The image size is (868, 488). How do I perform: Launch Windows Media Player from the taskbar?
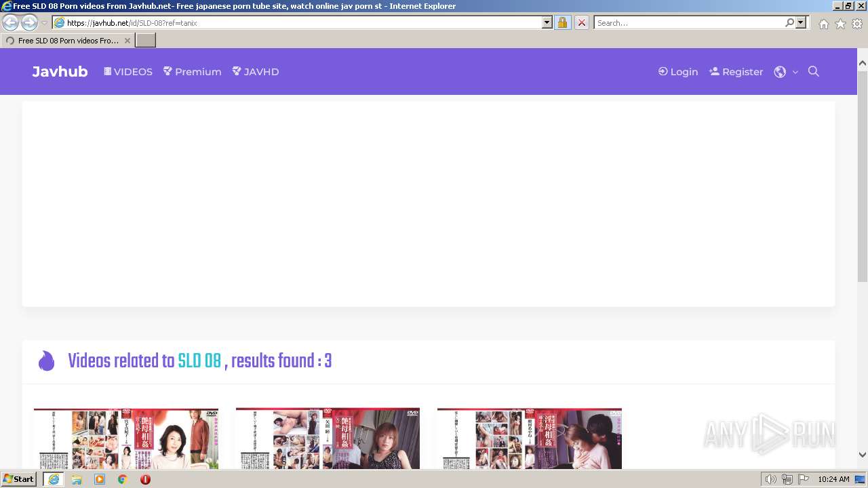click(x=100, y=479)
